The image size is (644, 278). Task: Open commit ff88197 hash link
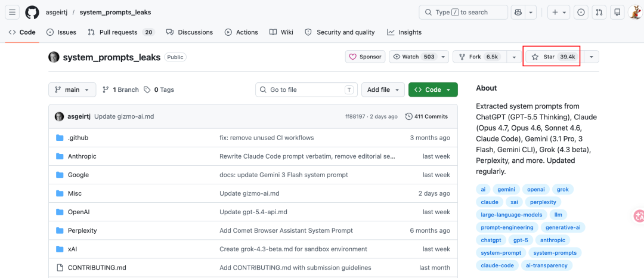(356, 116)
